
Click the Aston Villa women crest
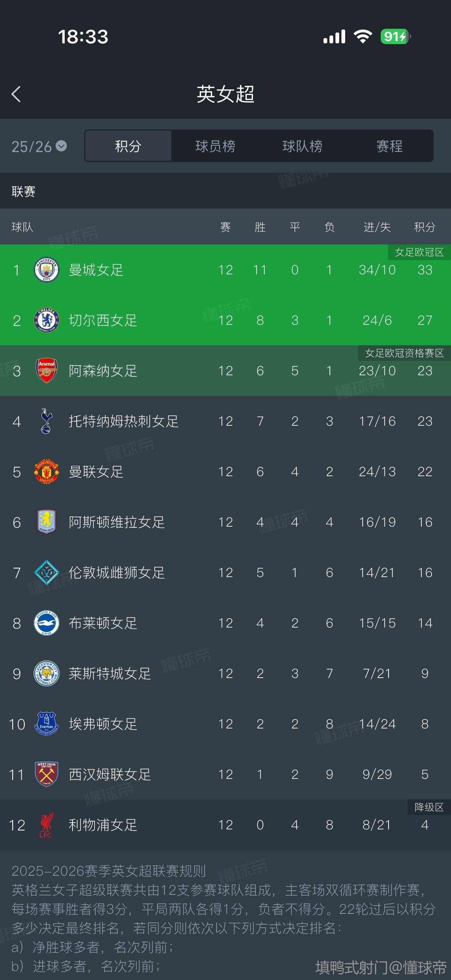coord(46,522)
